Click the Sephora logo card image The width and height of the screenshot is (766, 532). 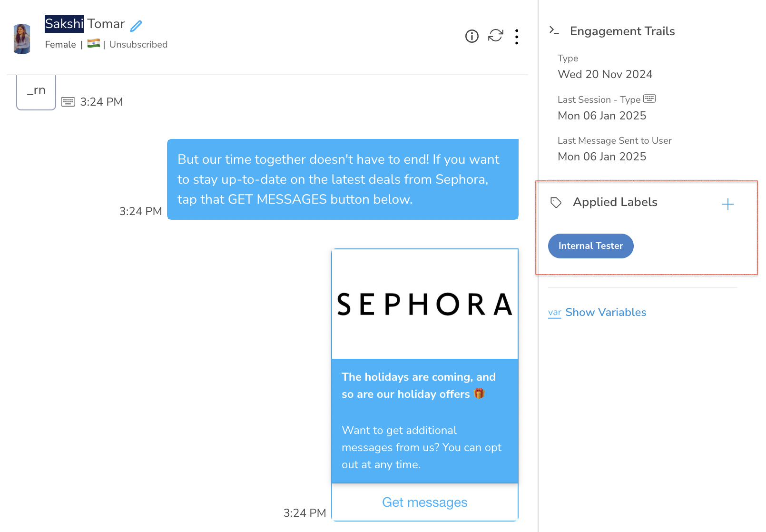coord(424,304)
